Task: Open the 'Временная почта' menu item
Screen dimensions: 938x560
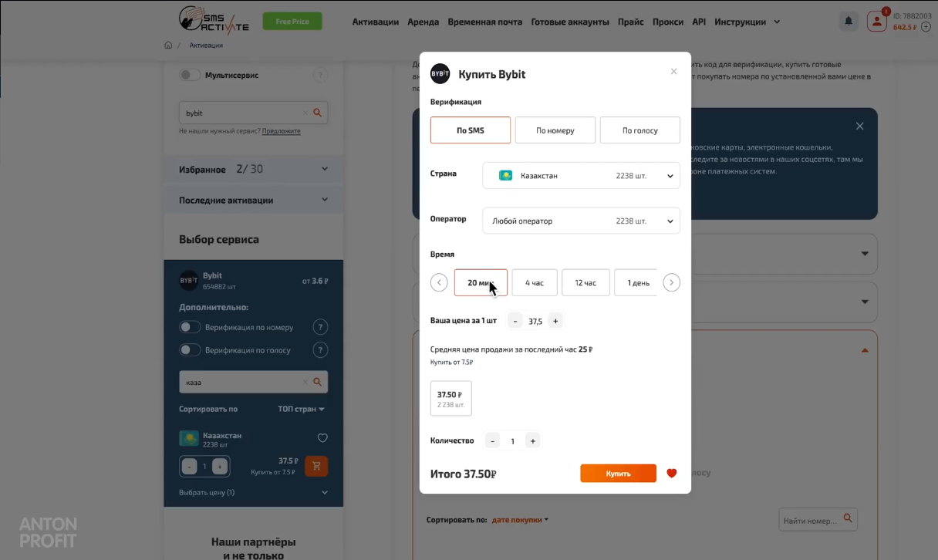Action: tap(484, 22)
